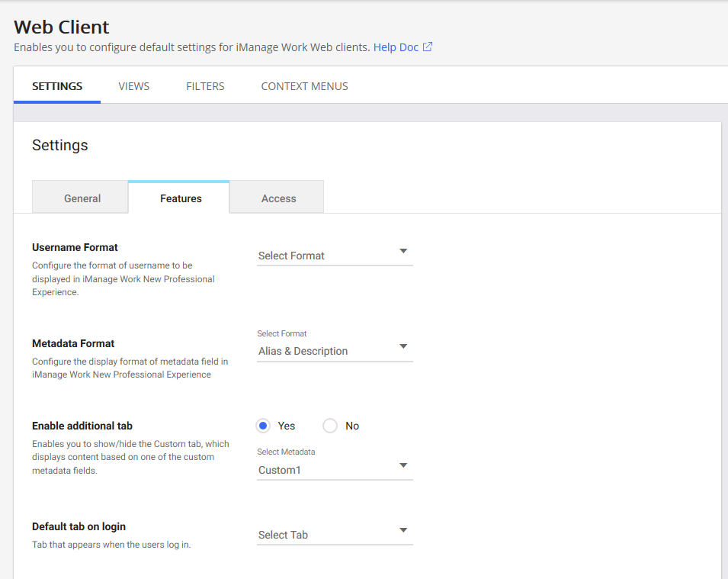Switch to the VIEWS tab

point(134,86)
